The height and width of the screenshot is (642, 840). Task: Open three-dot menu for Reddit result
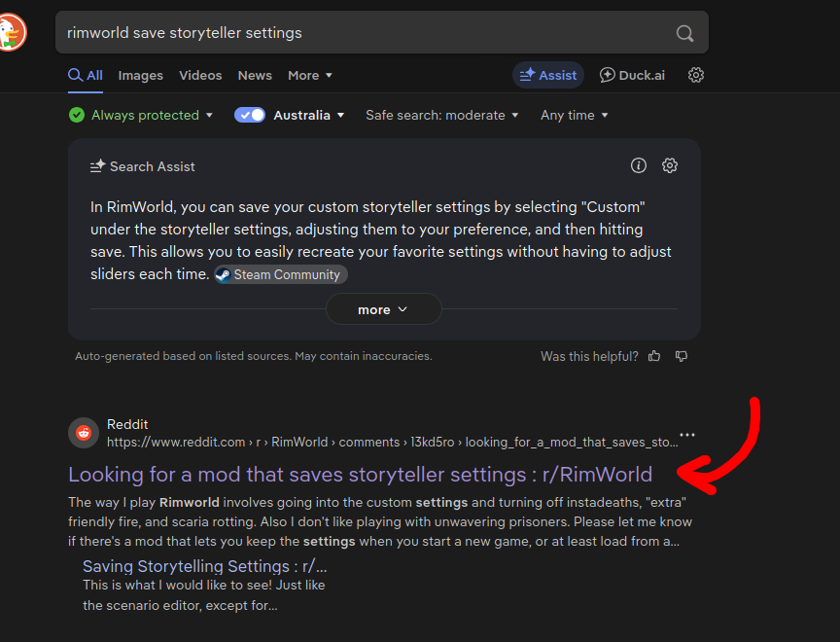(x=686, y=435)
